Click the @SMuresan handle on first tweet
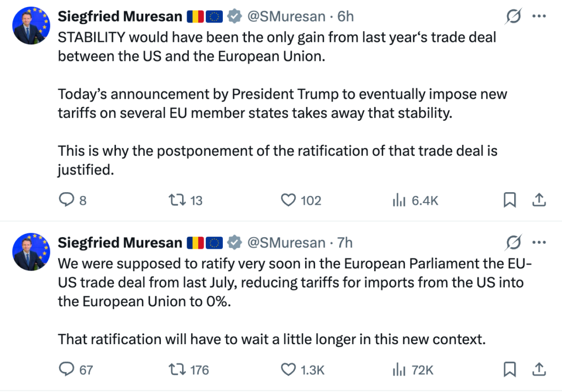The image size is (562, 392). tap(286, 17)
